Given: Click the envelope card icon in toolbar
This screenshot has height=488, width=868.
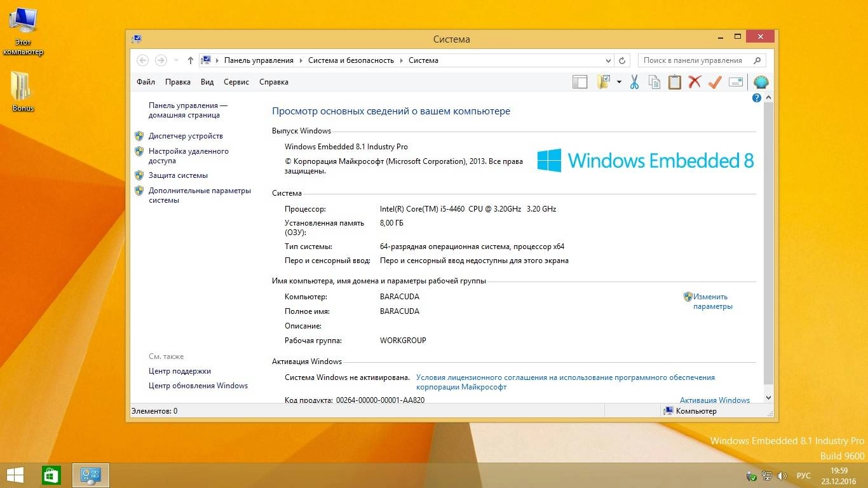Looking at the screenshot, I should [736, 82].
